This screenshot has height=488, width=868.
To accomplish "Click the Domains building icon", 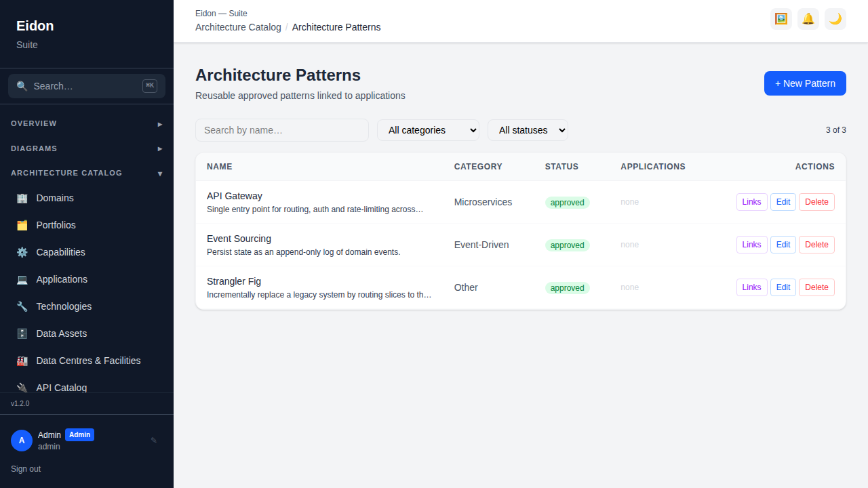I will click(22, 198).
